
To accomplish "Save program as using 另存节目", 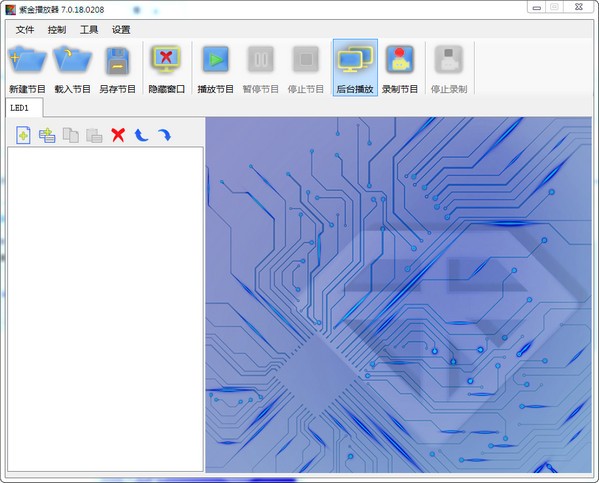I will 117,68.
